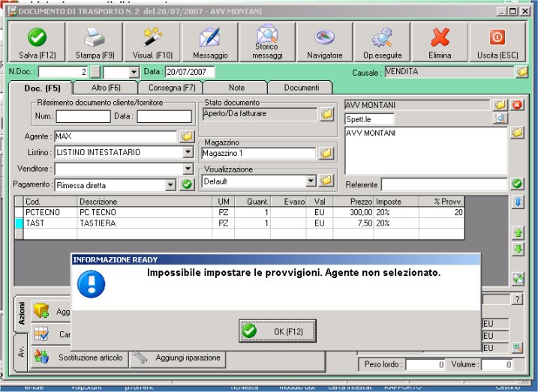
Task: Switch to the Altro (F6) tab
Action: 104,88
